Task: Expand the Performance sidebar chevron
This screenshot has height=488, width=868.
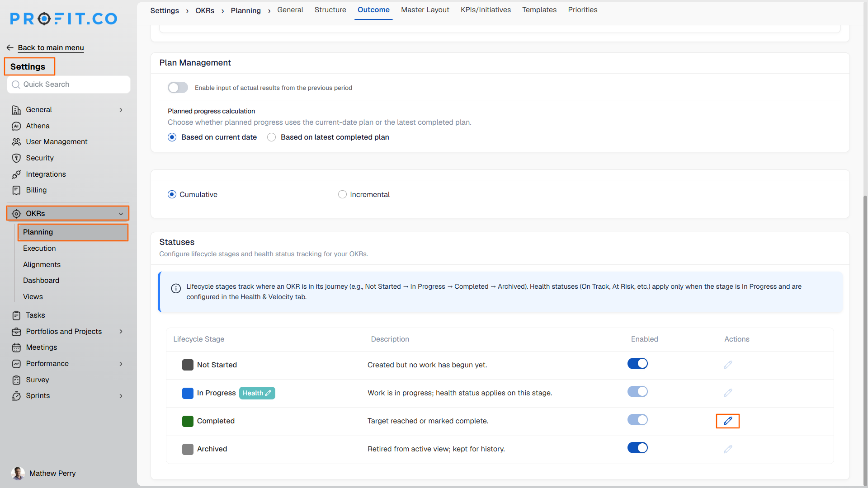Action: click(x=121, y=364)
